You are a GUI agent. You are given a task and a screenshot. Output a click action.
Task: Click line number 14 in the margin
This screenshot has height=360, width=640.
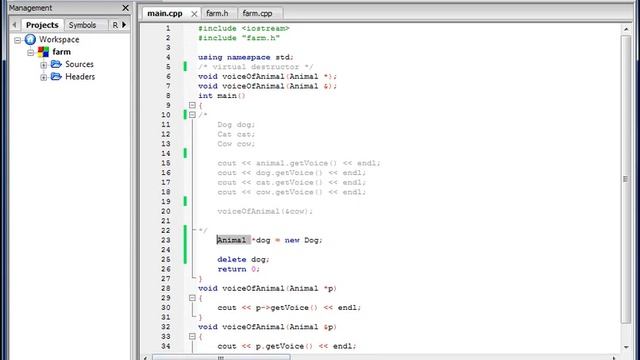(166, 153)
